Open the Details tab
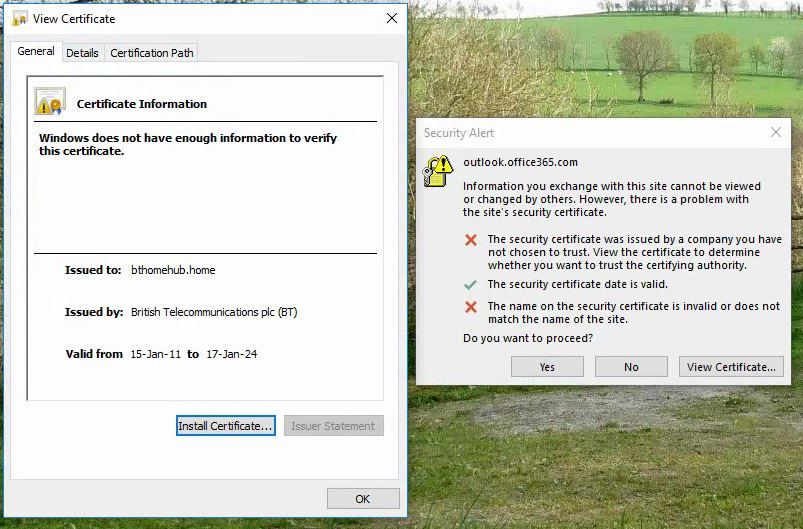This screenshot has height=529, width=803. coord(82,53)
